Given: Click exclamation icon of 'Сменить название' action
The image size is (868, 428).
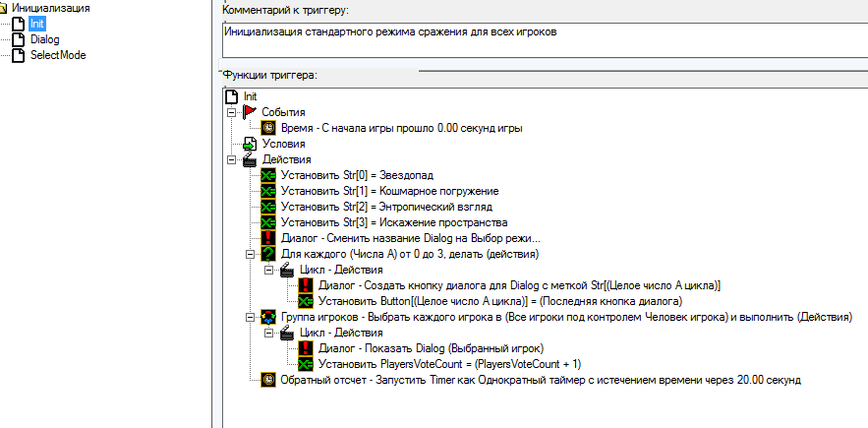Looking at the screenshot, I should point(269,238).
